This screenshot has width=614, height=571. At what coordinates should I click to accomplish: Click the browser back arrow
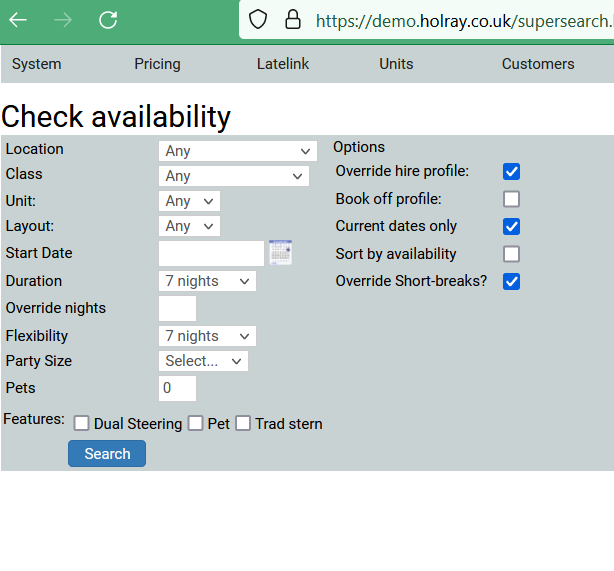[18, 20]
